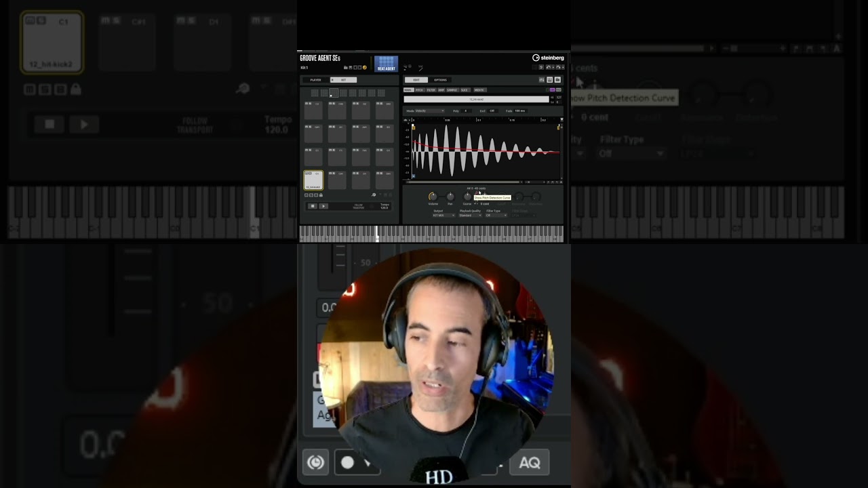The height and width of the screenshot is (488, 868).
Task: Show the keyboard view icon next to Options
Action: [x=549, y=80]
